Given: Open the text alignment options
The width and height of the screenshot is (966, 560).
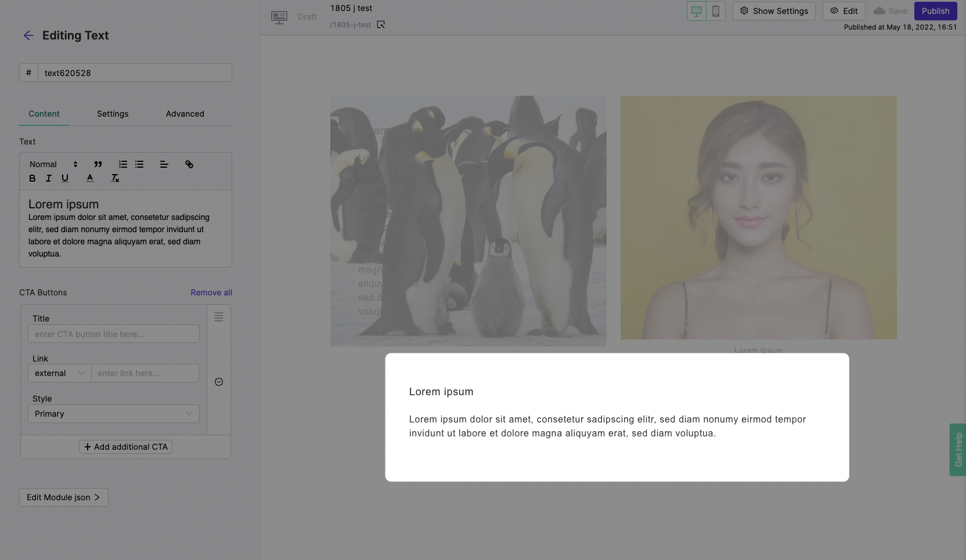Looking at the screenshot, I should click(164, 164).
